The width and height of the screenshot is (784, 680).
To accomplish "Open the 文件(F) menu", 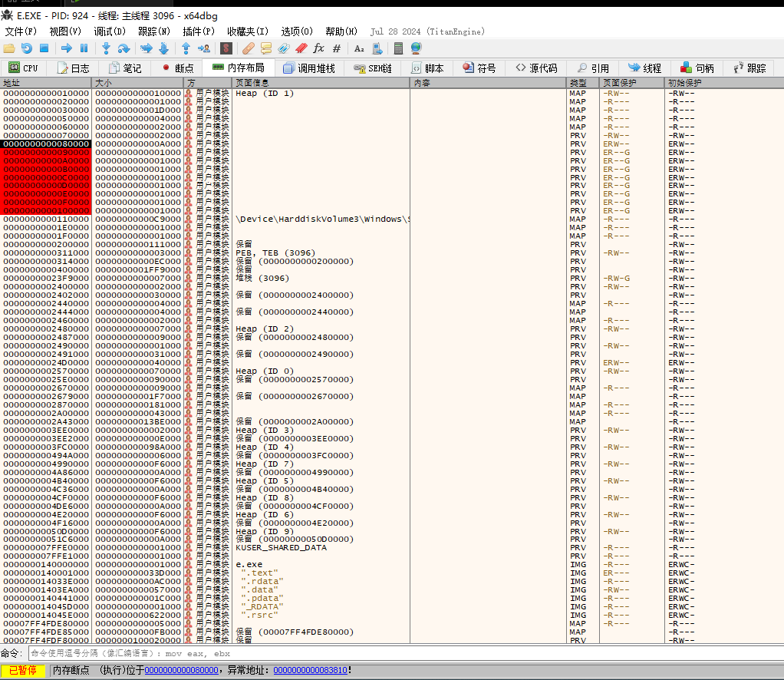I will 21,31.
